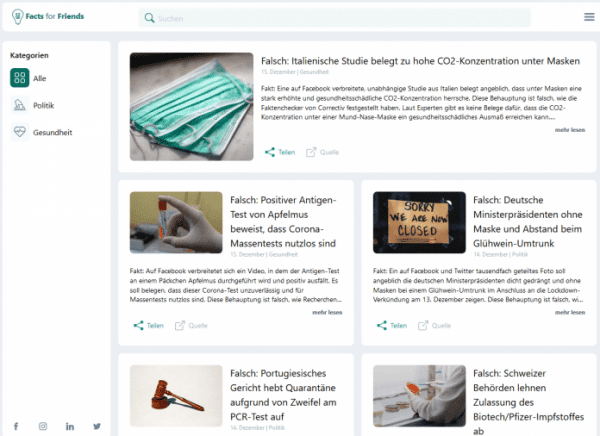The height and width of the screenshot is (436, 600).
Task: Open the gavel article thumbnail
Action: pyautogui.click(x=176, y=396)
